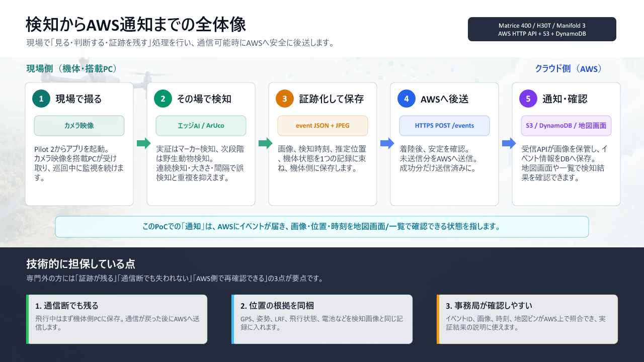Click the orange step 3 circle badge
The image size is (644, 362).
(x=285, y=99)
